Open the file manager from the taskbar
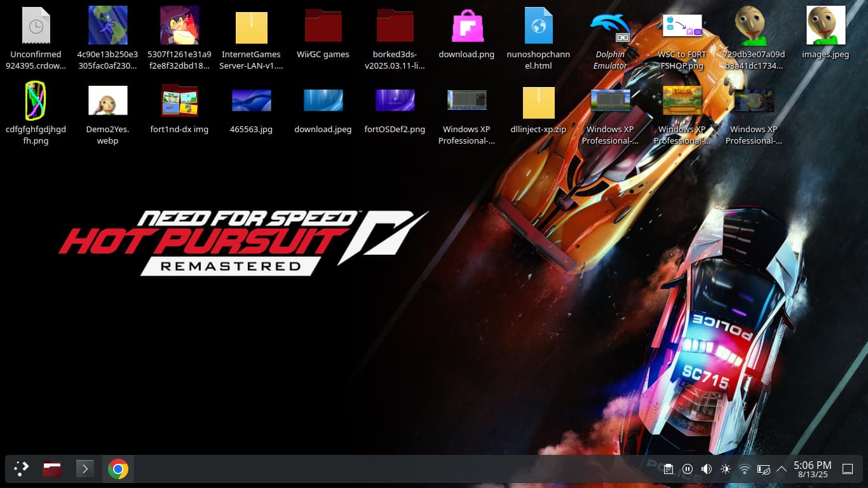868x488 pixels. (x=52, y=469)
